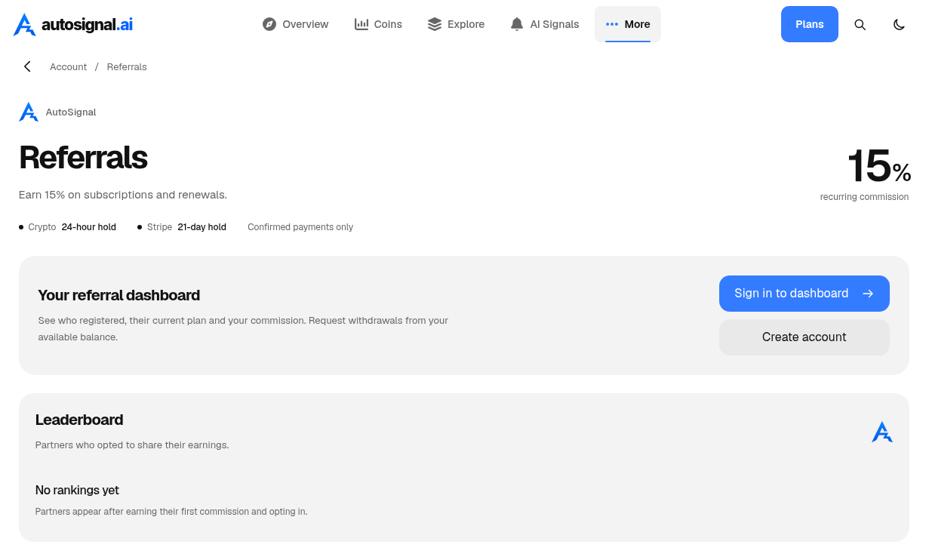Click the "AutoSignal" brand label text
926x560 pixels.
(71, 112)
